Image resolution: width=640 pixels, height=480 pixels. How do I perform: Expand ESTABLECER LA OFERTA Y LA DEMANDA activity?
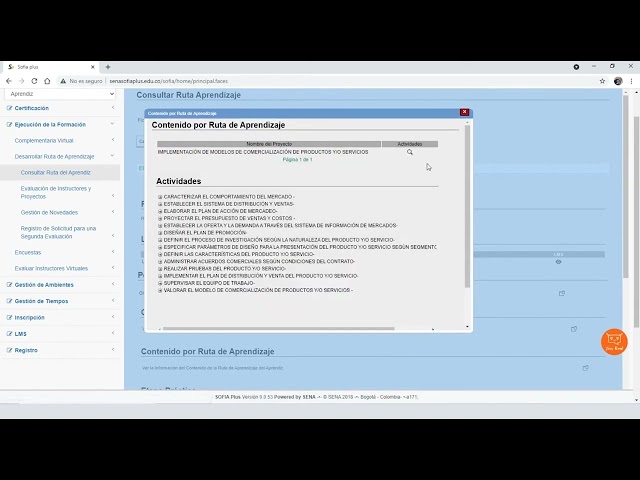160,226
